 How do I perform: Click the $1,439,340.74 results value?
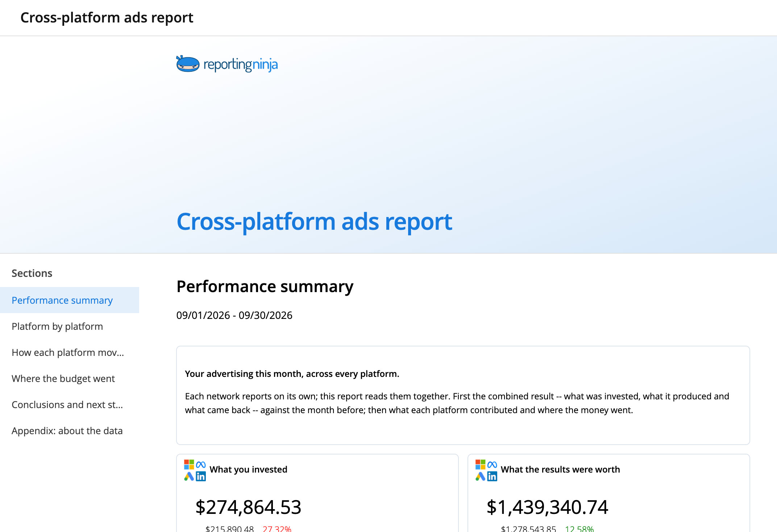point(547,507)
